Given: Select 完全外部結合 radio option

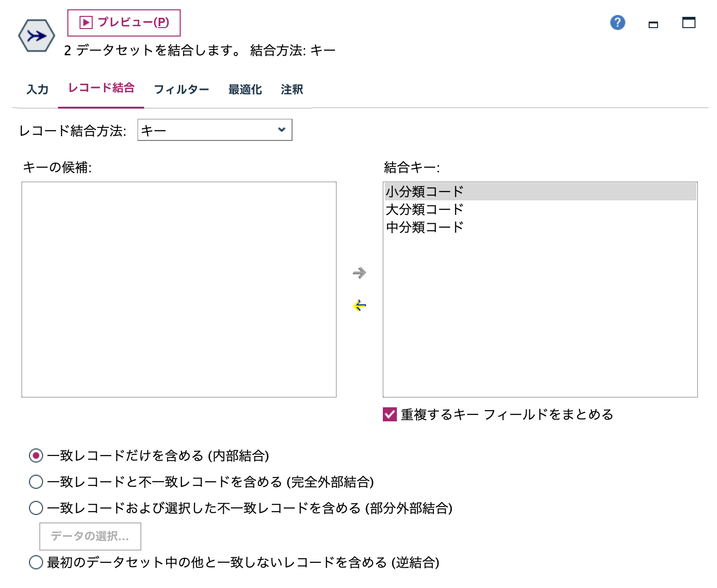Looking at the screenshot, I should click(x=36, y=482).
